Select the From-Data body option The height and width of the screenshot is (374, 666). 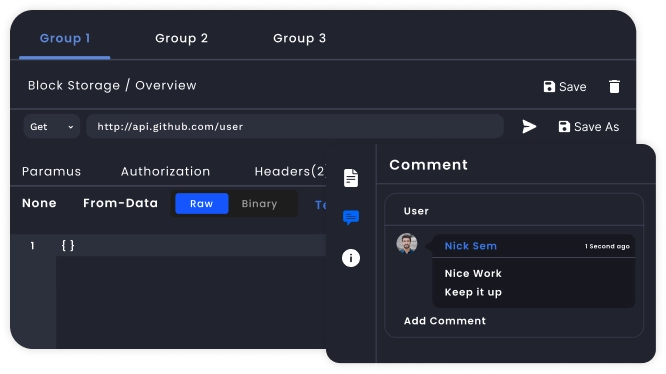tap(120, 203)
